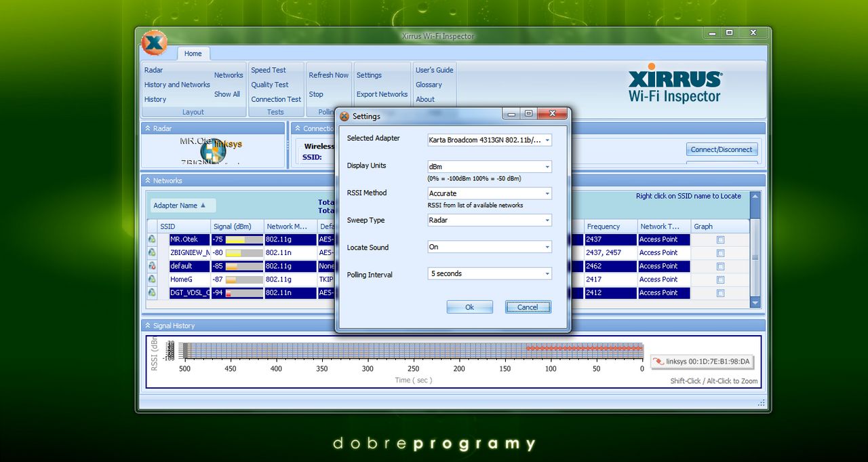Click the network icon beside DGT_VDSL row

coord(152,293)
